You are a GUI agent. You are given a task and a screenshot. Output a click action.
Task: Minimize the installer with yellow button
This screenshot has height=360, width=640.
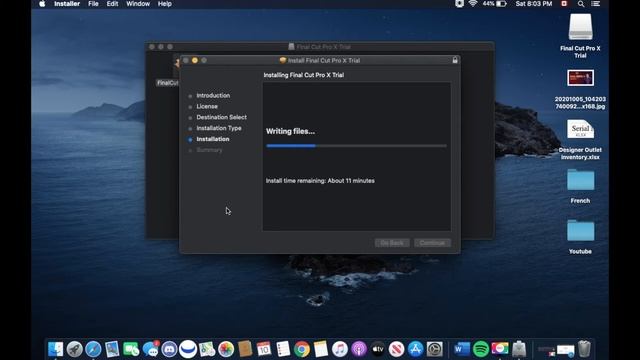click(195, 60)
